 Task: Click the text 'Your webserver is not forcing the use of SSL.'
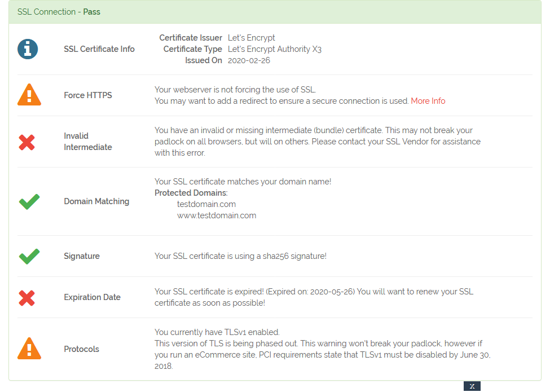[x=235, y=90]
